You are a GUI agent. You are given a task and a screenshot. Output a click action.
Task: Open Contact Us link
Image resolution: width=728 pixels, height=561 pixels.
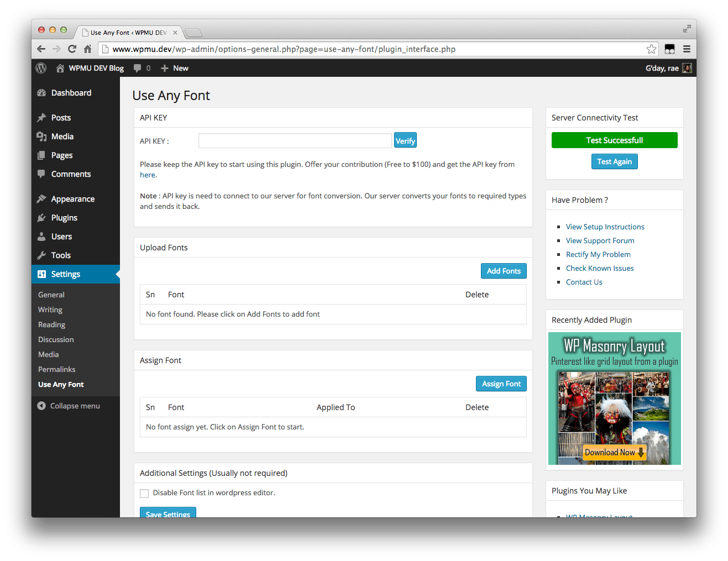[584, 282]
